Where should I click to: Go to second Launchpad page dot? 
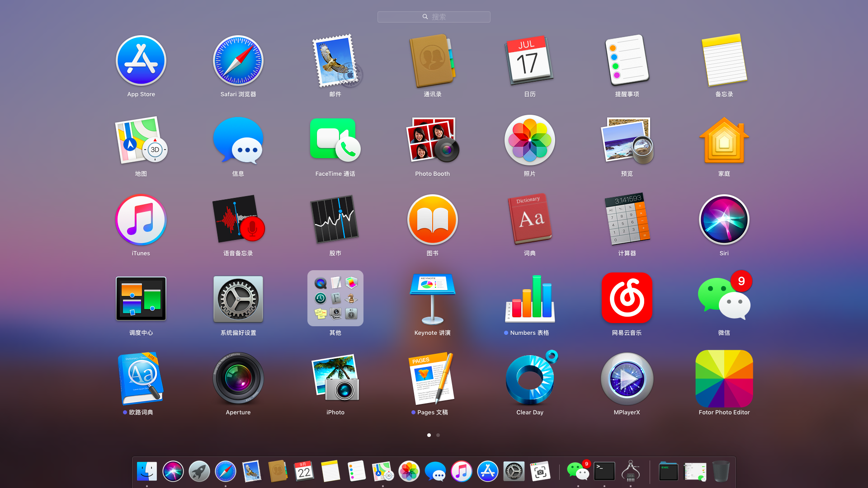point(438,435)
